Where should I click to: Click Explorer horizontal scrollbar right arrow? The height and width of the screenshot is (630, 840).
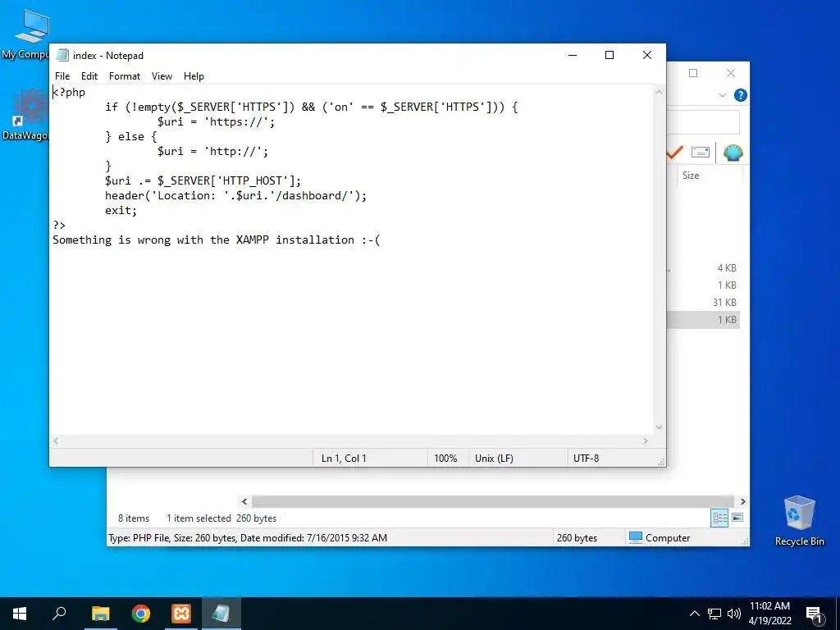click(x=742, y=501)
